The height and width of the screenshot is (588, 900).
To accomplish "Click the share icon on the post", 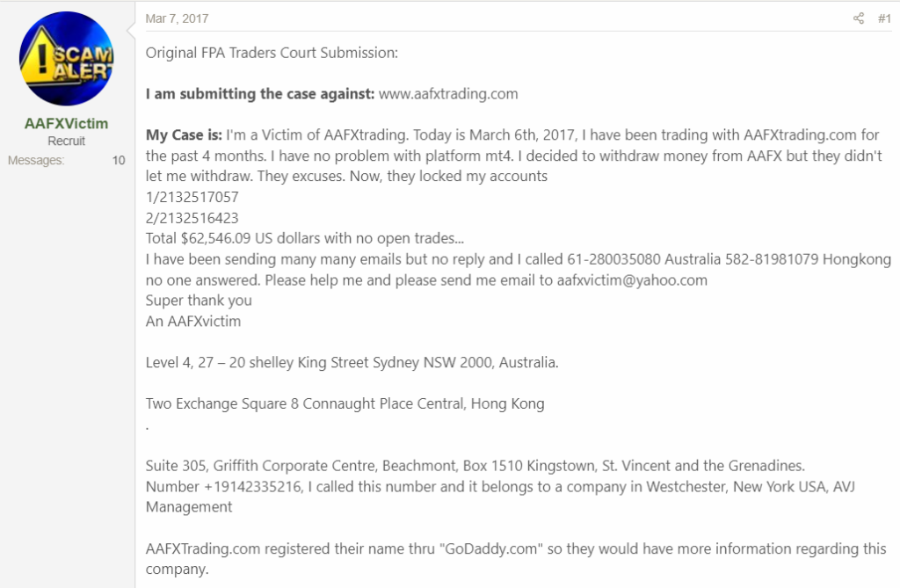I will point(858,18).
